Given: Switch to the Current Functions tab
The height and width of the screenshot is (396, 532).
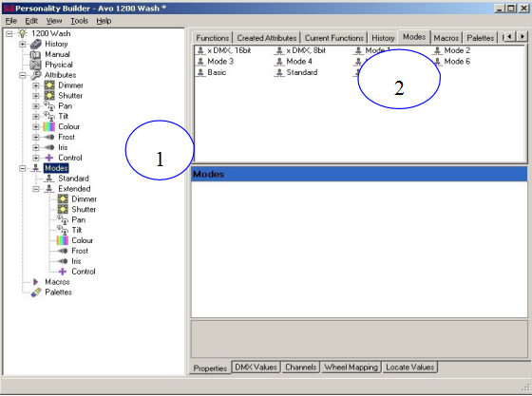Looking at the screenshot, I should (334, 38).
